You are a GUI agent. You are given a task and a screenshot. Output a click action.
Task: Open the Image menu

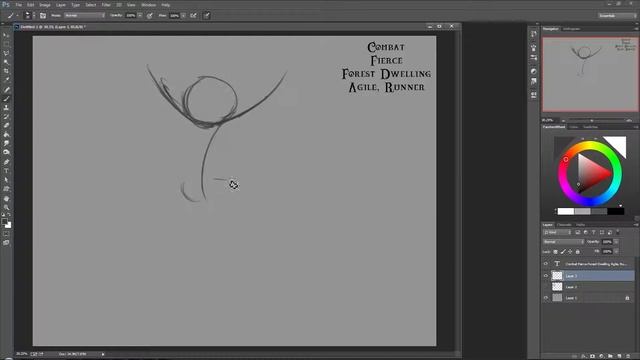coord(44,5)
